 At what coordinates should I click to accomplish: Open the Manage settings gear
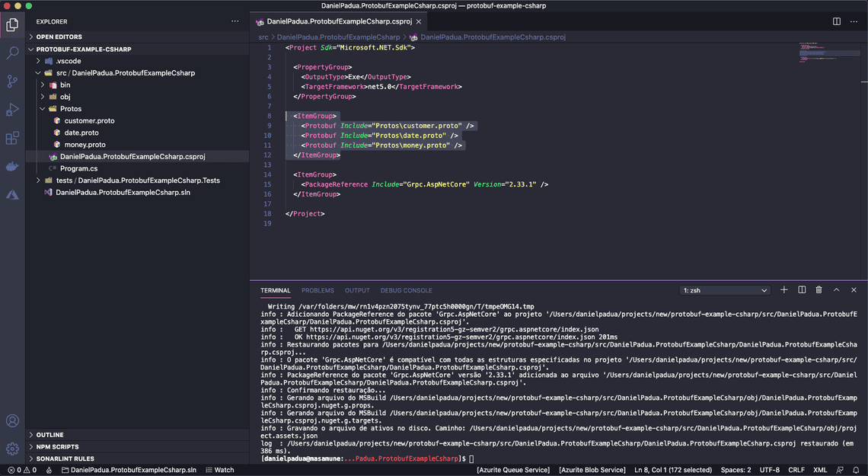(11, 450)
